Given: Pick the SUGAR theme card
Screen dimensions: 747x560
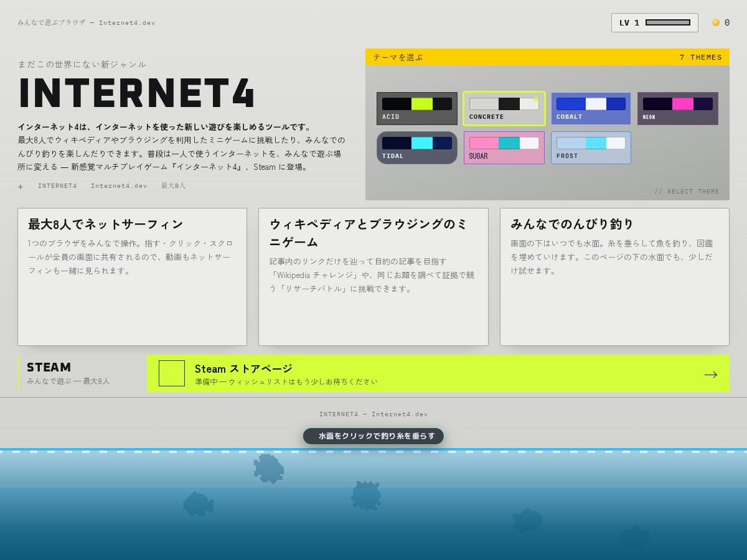Looking at the screenshot, I should [504, 147].
